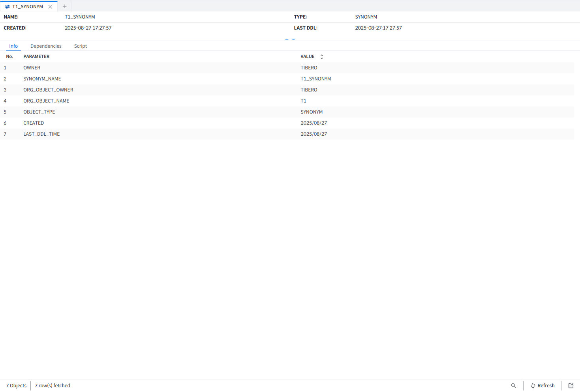Open a new tab with plus icon
The width and height of the screenshot is (580, 392).
65,6
